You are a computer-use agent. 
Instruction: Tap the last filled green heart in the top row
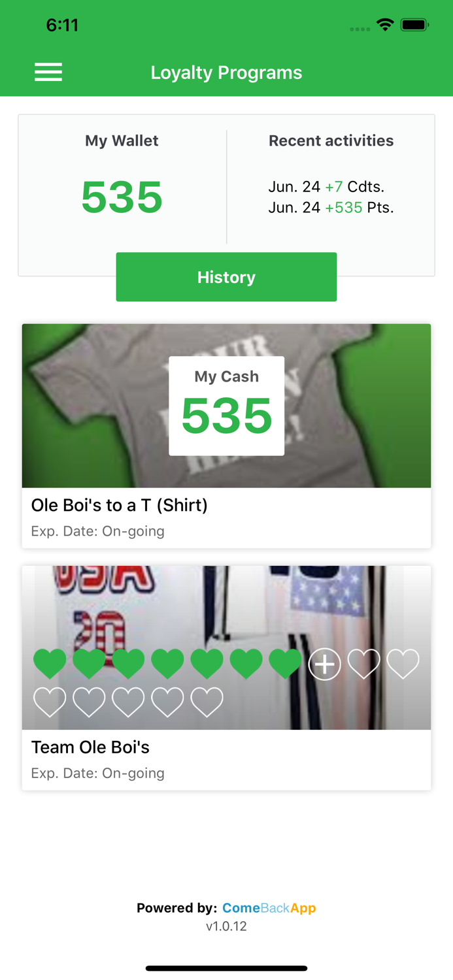point(286,663)
